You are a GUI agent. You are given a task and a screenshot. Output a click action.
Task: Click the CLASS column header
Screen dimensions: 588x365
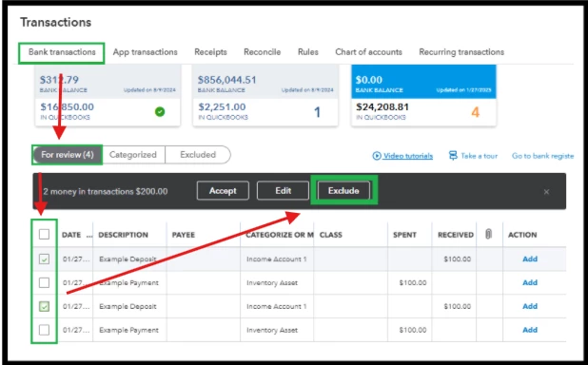pyautogui.click(x=331, y=235)
